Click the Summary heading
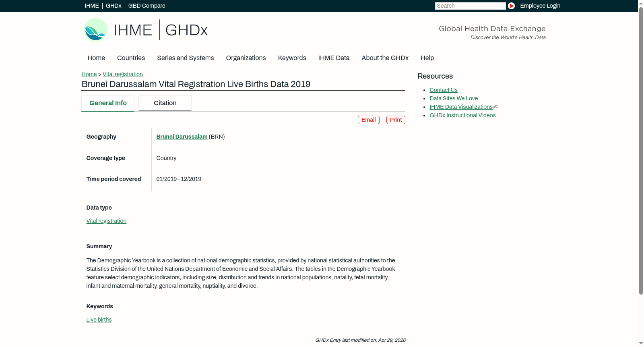The height and width of the screenshot is (347, 644). click(x=99, y=246)
